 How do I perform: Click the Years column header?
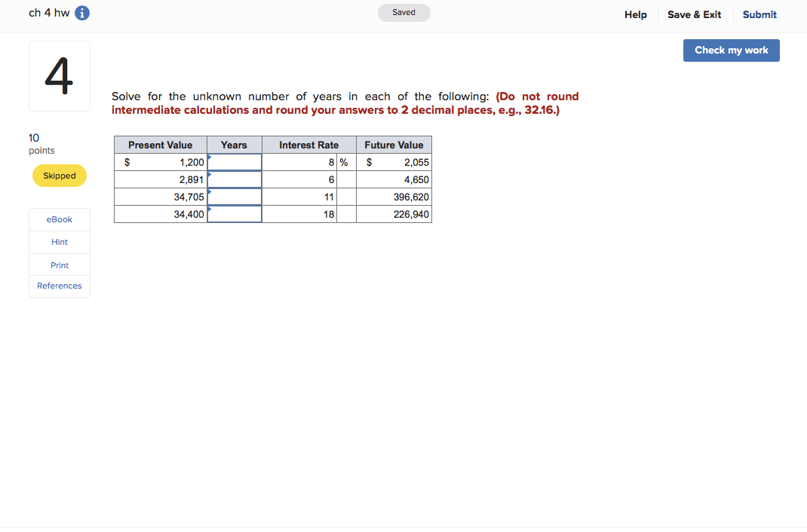[x=234, y=145]
